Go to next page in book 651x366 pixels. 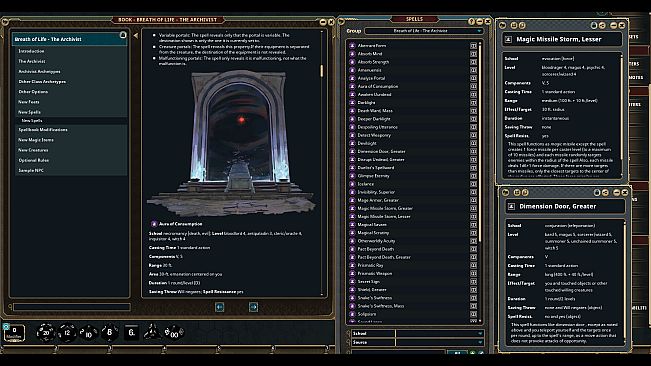coord(253,307)
